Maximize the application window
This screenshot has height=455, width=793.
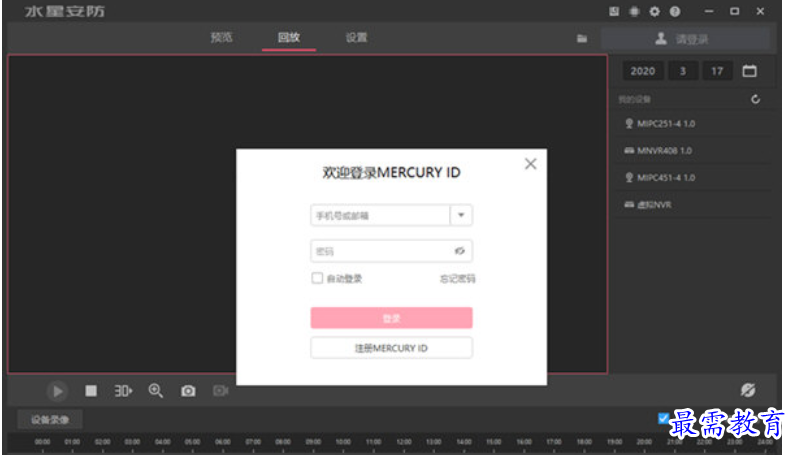[x=734, y=11]
